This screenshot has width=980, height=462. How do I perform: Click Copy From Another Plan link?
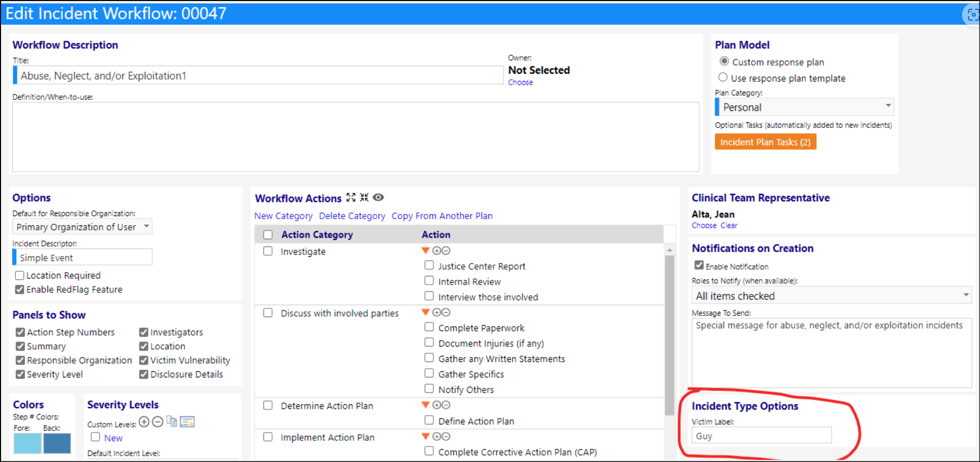442,216
